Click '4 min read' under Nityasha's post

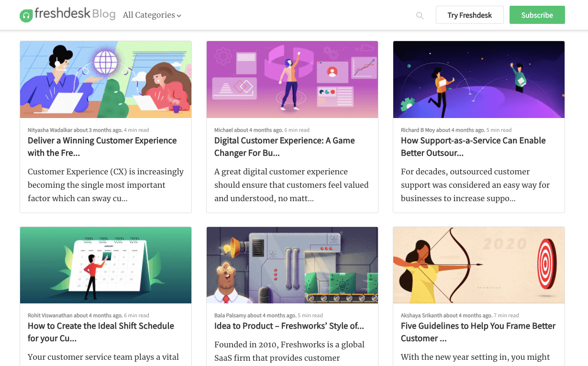[136, 130]
